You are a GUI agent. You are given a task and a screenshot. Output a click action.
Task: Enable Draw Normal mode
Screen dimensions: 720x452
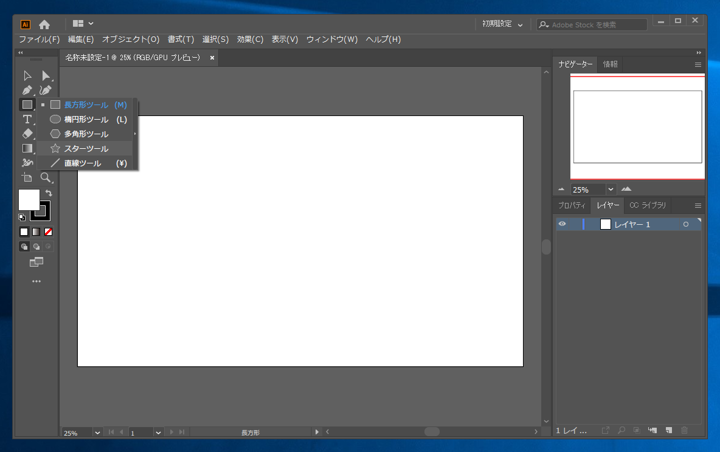coord(24,247)
